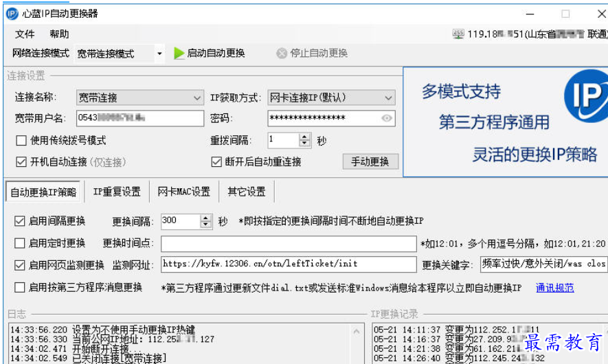608x364 pixels.
Task: Toggle 启用按第三方程序消息更换 checkbox
Action: coord(20,287)
